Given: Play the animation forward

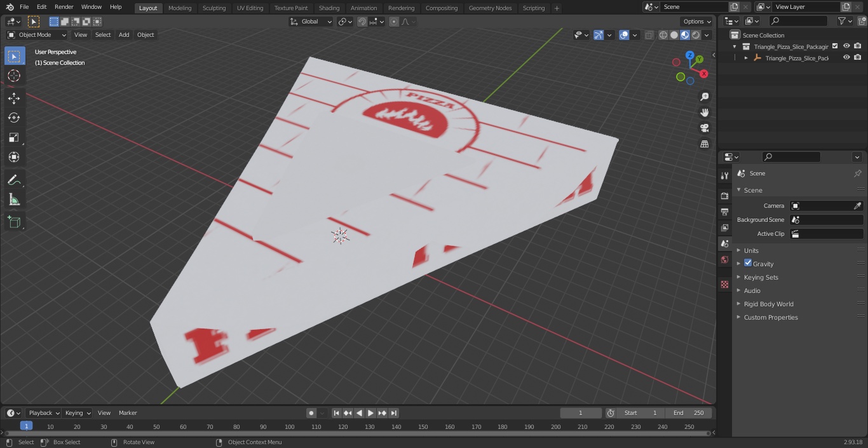Looking at the screenshot, I should point(370,413).
